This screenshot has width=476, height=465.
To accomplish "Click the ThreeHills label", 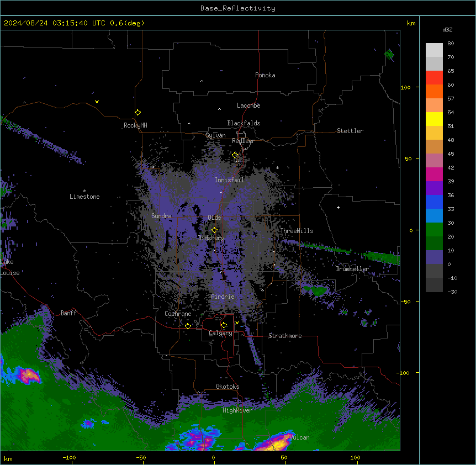I will point(297,231).
